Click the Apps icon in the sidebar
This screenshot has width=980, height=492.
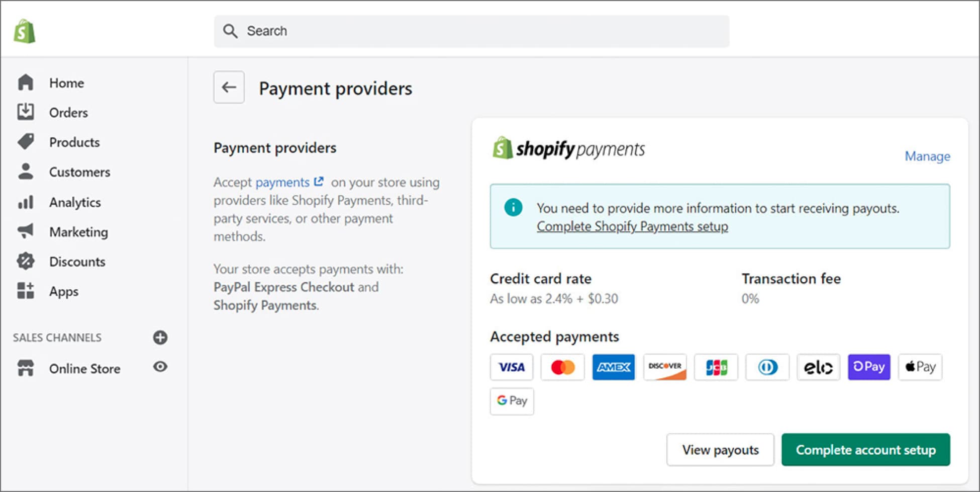[x=25, y=291]
